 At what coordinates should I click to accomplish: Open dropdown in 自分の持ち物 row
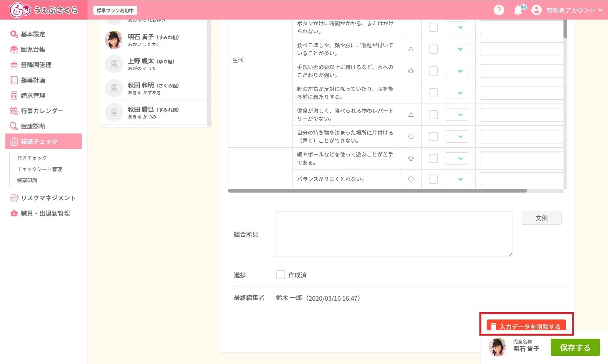pyautogui.click(x=457, y=137)
